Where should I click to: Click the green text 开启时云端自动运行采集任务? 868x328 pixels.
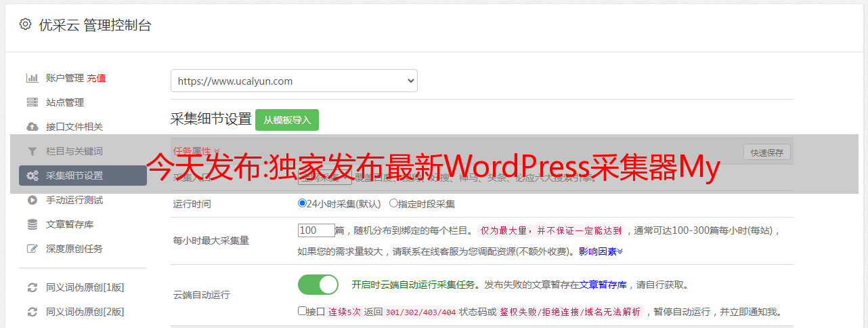point(413,285)
